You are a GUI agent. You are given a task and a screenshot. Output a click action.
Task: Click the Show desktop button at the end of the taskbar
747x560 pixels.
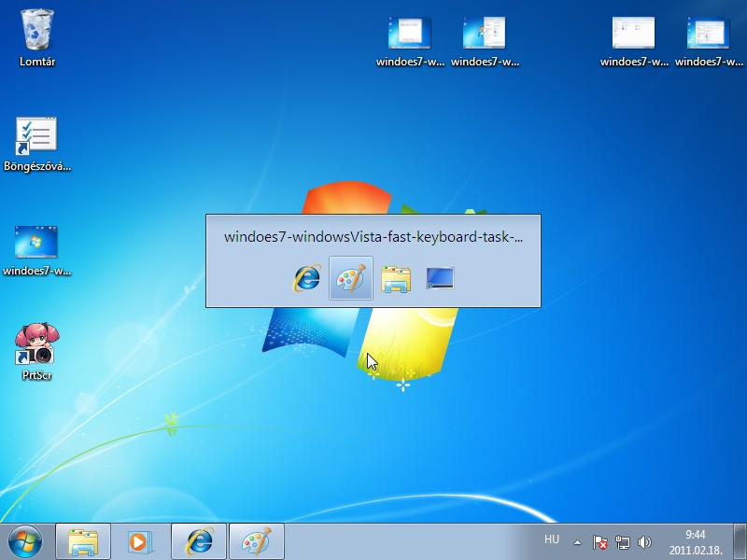740,541
